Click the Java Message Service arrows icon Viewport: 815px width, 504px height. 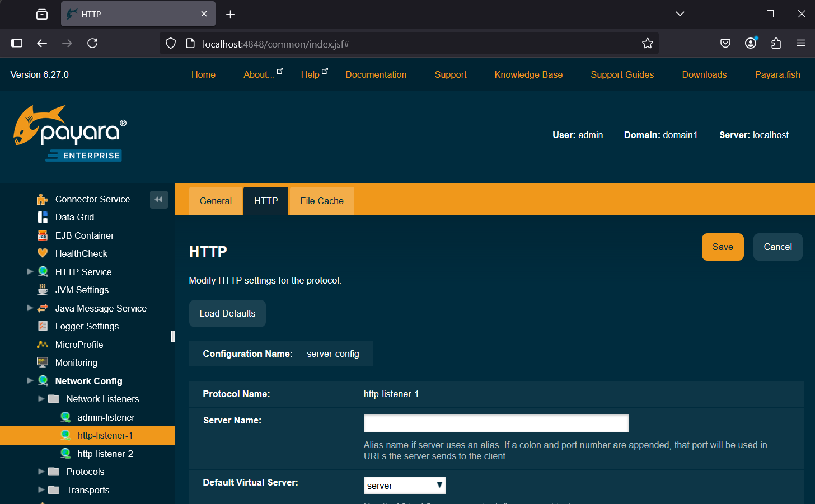[x=43, y=308]
